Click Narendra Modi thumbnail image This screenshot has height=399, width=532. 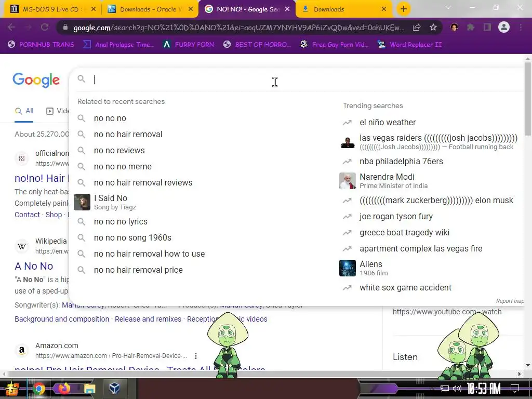tap(348, 181)
